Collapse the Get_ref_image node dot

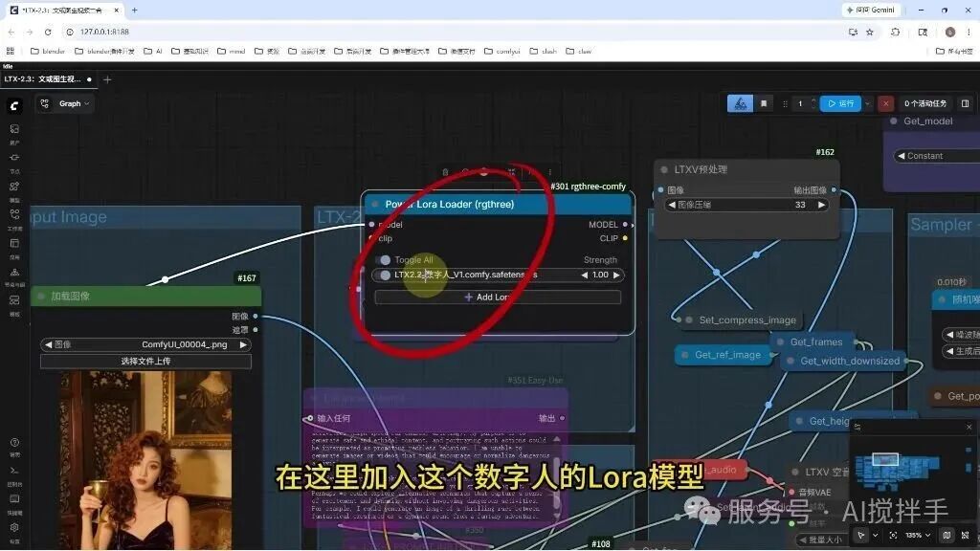[x=684, y=355]
